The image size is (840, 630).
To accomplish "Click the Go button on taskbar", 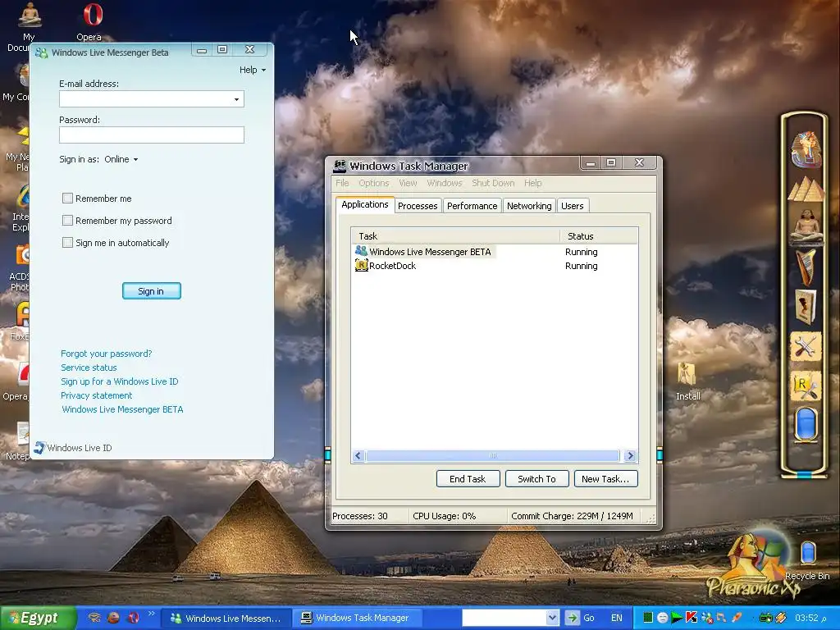I will tap(580, 618).
